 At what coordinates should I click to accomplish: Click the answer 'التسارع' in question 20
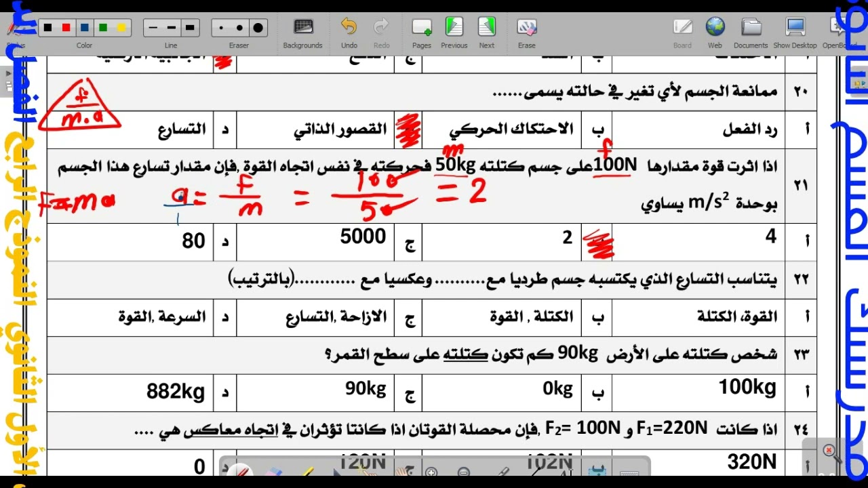coord(182,129)
